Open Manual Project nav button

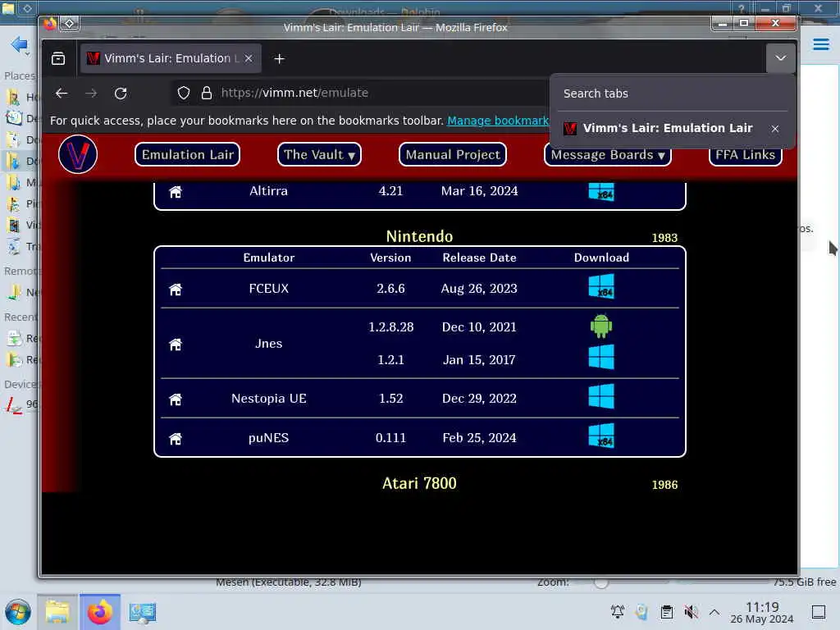click(x=453, y=155)
